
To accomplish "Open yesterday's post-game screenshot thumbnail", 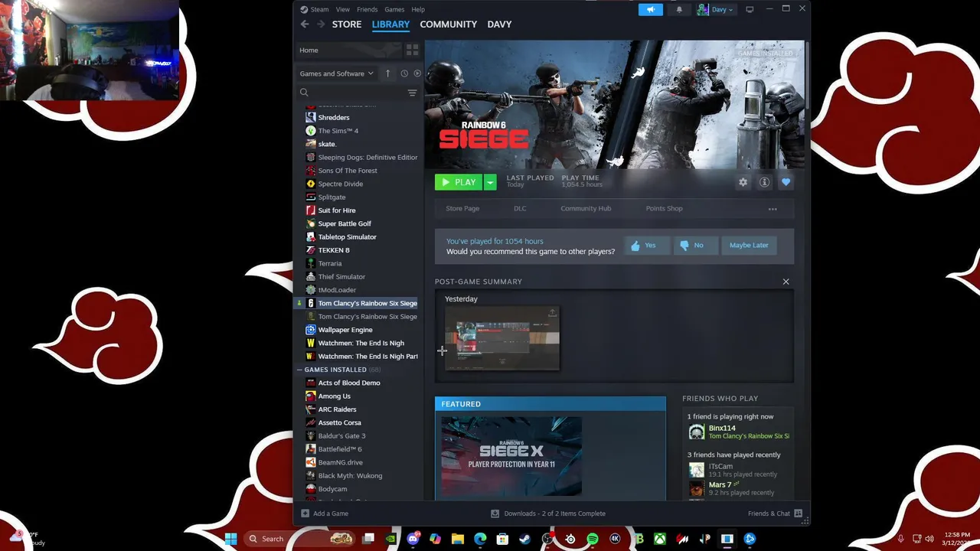I will 502,337.
